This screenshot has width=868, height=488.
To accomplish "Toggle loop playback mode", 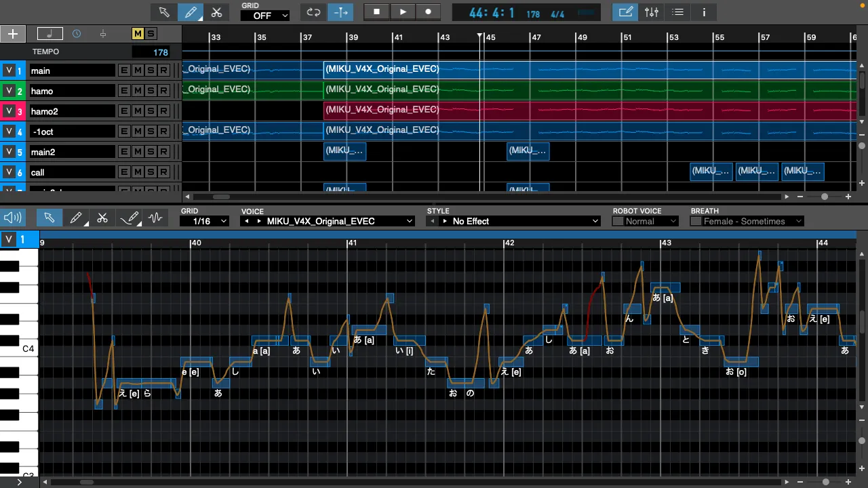I will tap(313, 12).
